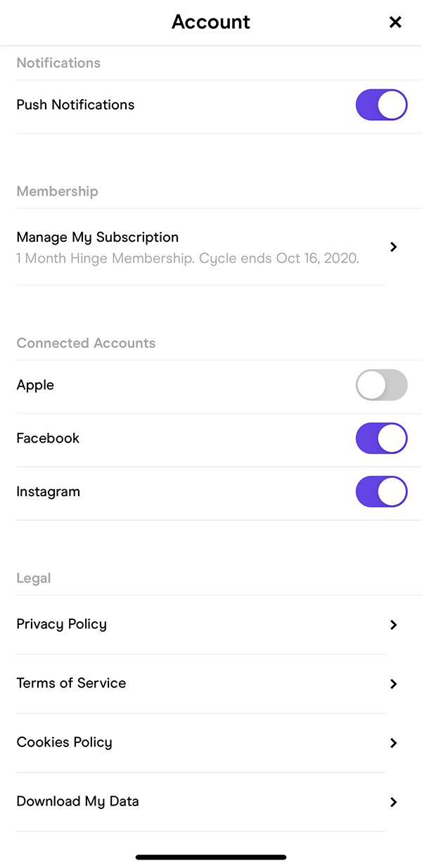Expand the Download My Data option
The image size is (422, 868).
pos(77,801)
